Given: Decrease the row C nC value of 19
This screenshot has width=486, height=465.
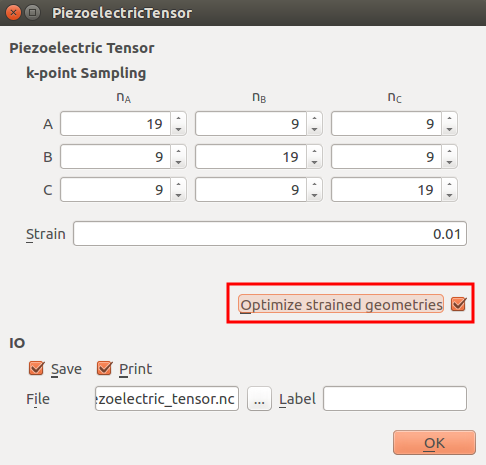Looking at the screenshot, I should (450, 195).
